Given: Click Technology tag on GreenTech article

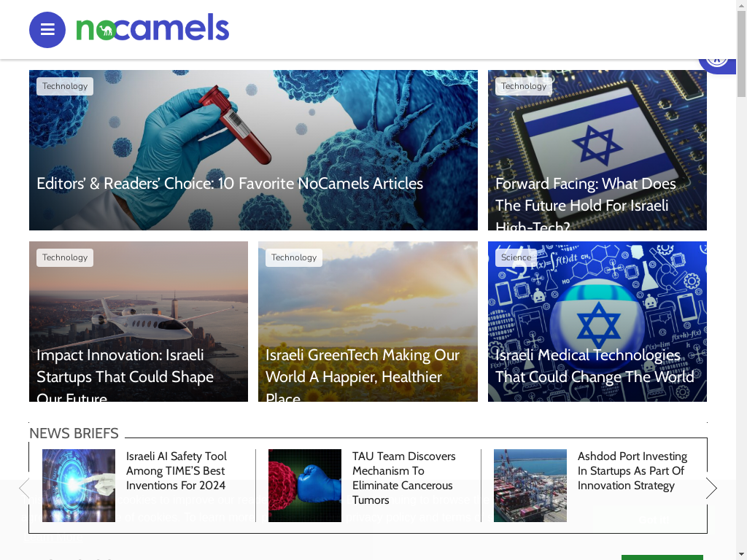Looking at the screenshot, I should coord(294,257).
